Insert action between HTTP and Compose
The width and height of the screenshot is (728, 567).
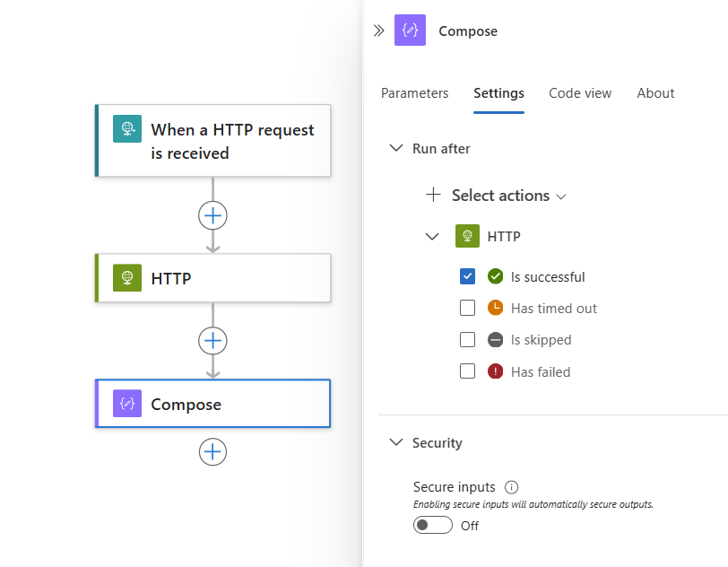[212, 341]
